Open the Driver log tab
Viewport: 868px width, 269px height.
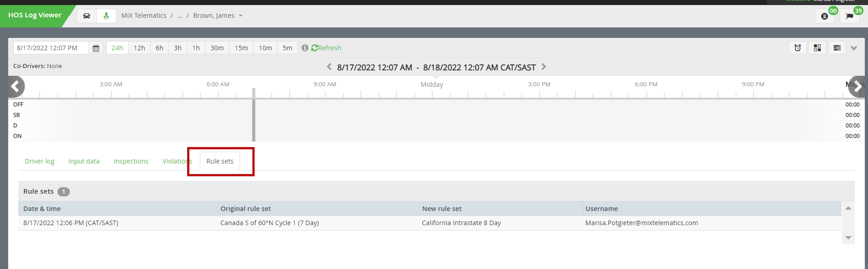point(40,161)
